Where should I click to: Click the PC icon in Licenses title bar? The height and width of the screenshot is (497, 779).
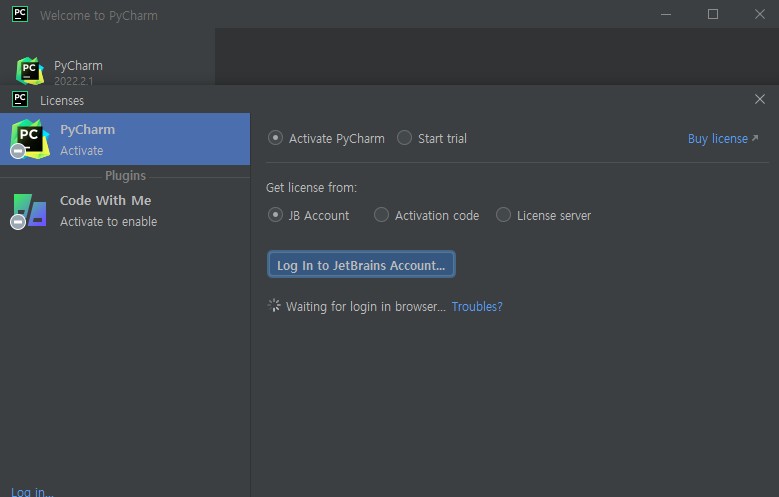coord(20,99)
